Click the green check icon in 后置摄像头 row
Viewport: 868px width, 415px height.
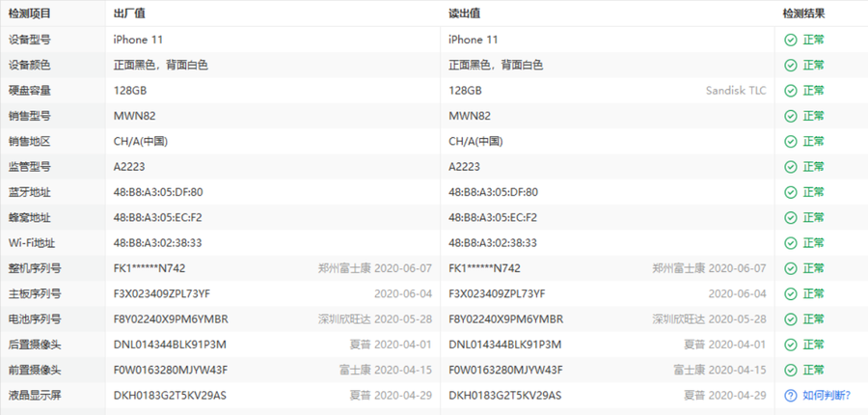[x=791, y=345]
